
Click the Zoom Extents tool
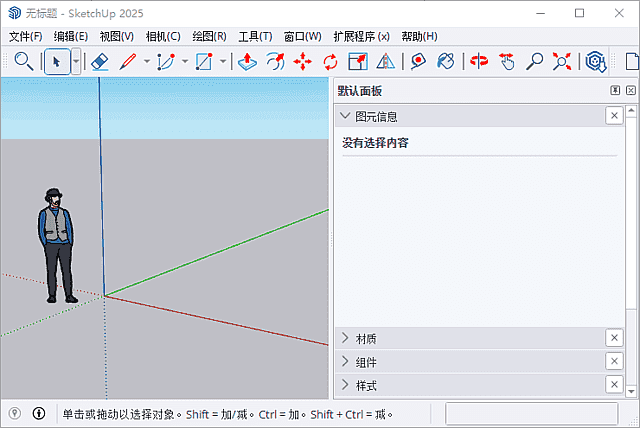tap(562, 61)
